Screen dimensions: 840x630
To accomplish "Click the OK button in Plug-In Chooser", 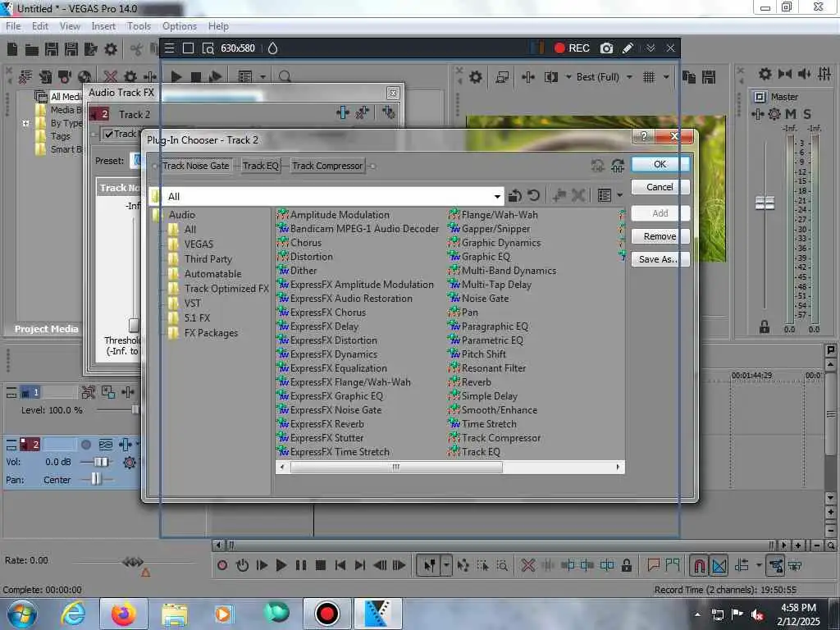I will [x=660, y=164].
